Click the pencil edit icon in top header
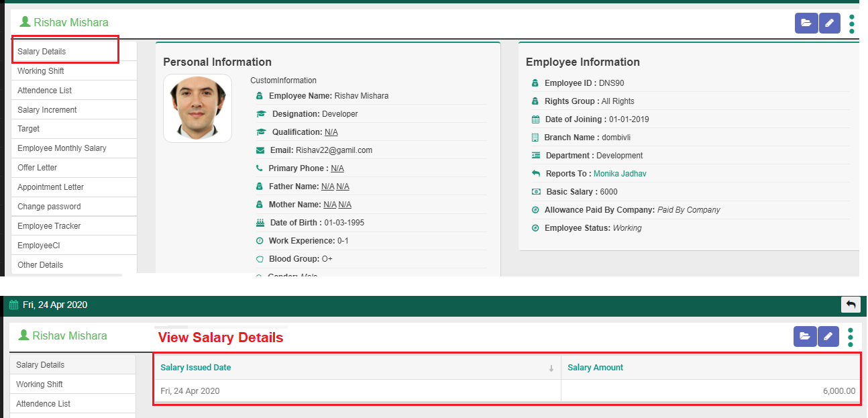This screenshot has width=868, height=418. (830, 23)
